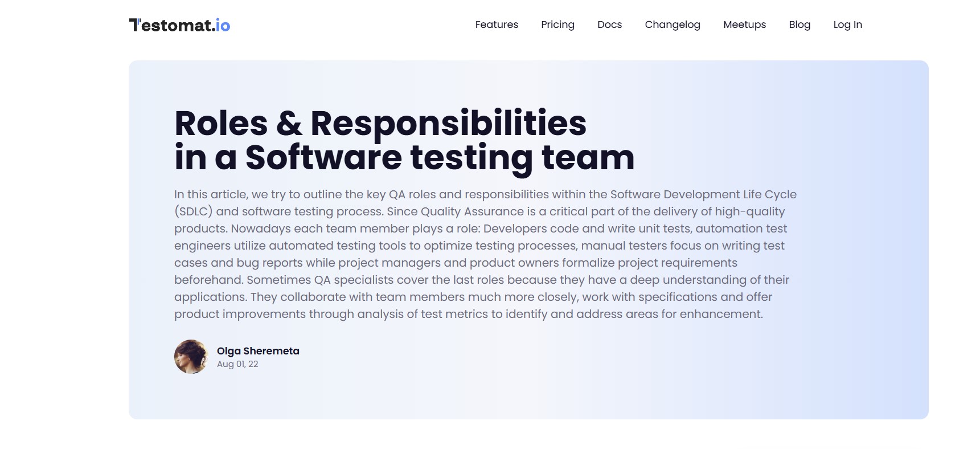Open the Meetups page
Screen dimensions: 980x449
pos(744,25)
